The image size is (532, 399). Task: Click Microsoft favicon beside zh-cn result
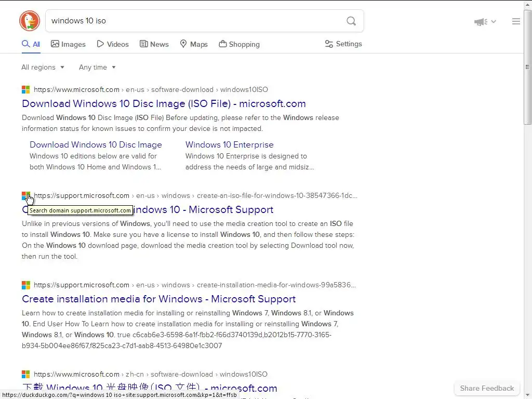tap(26, 374)
